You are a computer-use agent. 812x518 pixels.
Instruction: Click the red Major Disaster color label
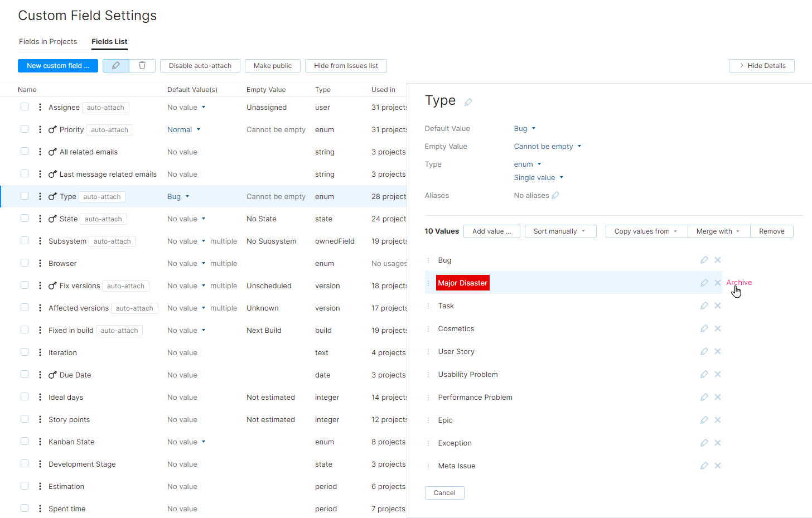(x=462, y=283)
